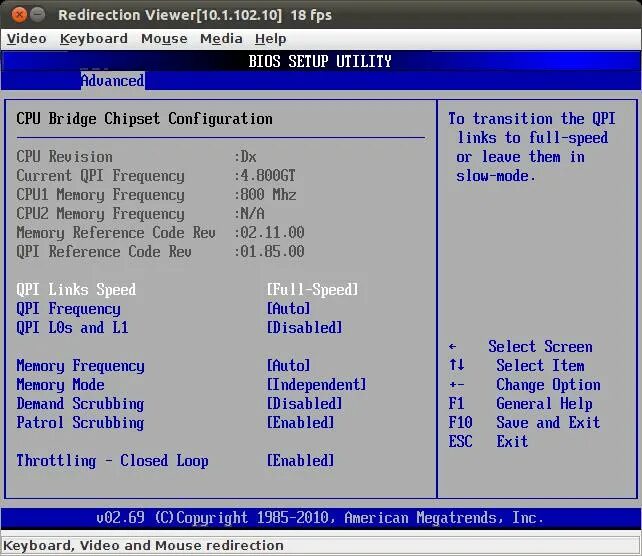Click the Memory Reference Code Rev label

(116, 233)
